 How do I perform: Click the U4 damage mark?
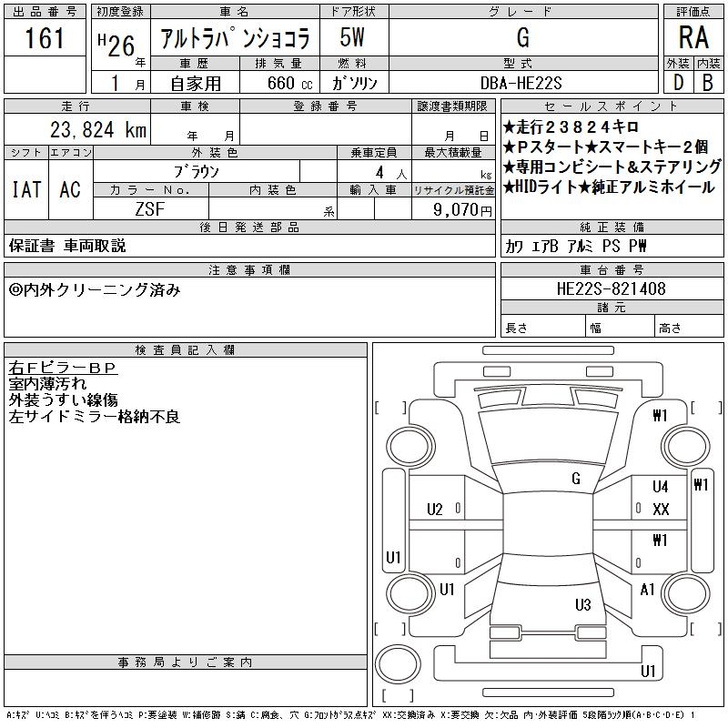point(660,487)
